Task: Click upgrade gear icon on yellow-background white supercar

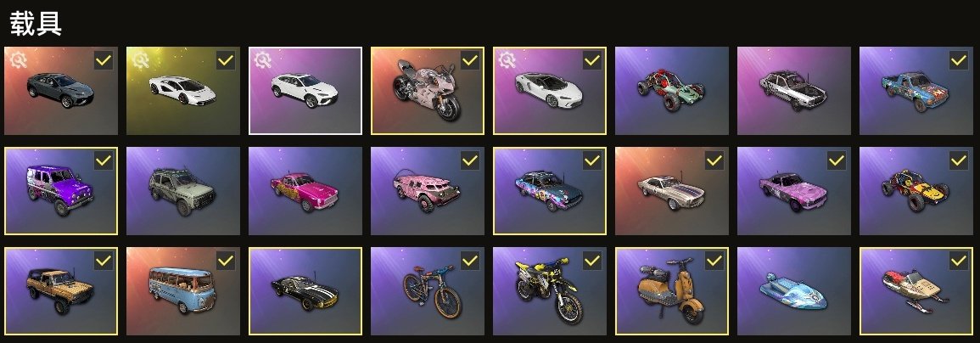Action: [141, 61]
